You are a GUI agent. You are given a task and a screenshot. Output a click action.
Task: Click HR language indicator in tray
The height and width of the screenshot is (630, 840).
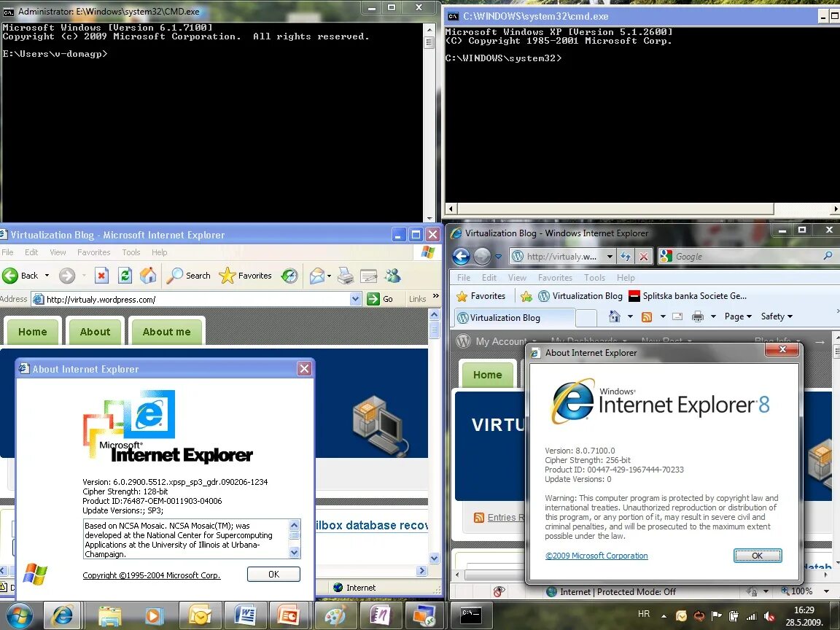click(x=644, y=614)
